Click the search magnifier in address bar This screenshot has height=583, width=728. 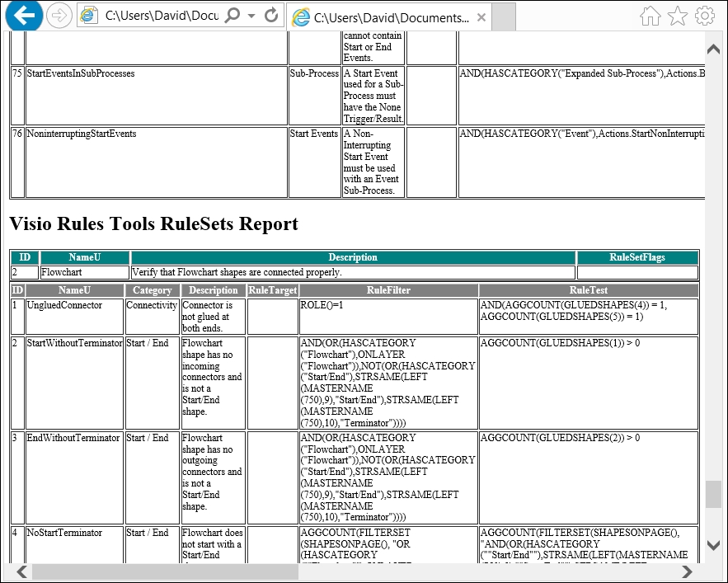(x=232, y=16)
